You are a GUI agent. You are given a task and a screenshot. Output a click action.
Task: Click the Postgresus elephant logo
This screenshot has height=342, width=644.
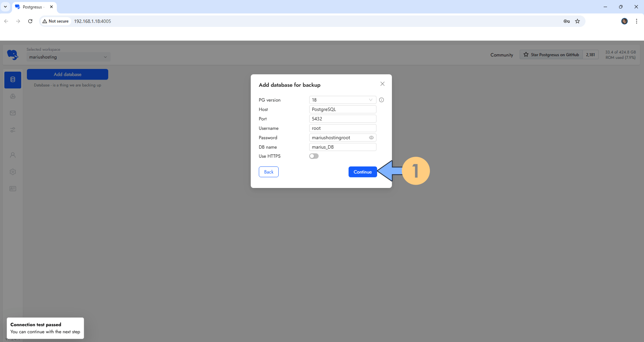[x=12, y=54]
